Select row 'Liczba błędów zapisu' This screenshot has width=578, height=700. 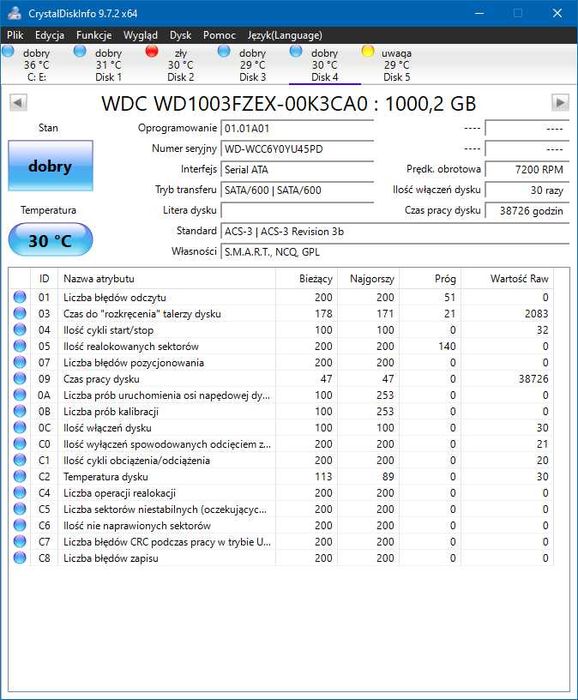click(x=281, y=558)
